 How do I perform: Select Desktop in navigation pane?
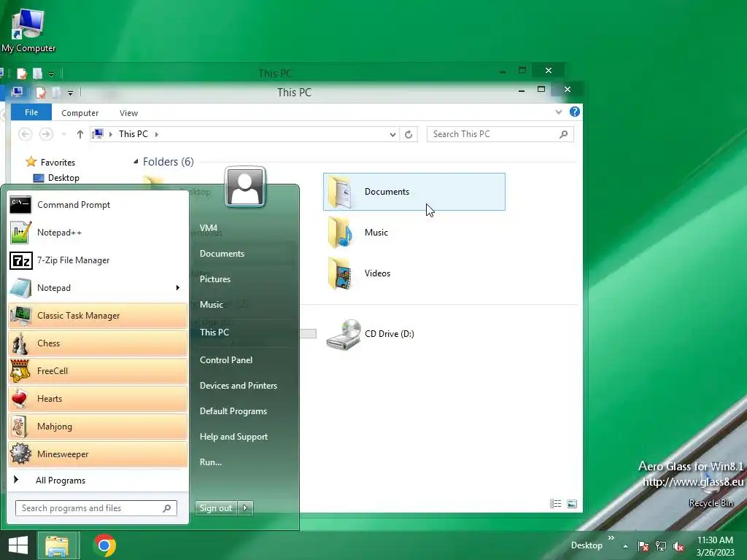tap(63, 178)
